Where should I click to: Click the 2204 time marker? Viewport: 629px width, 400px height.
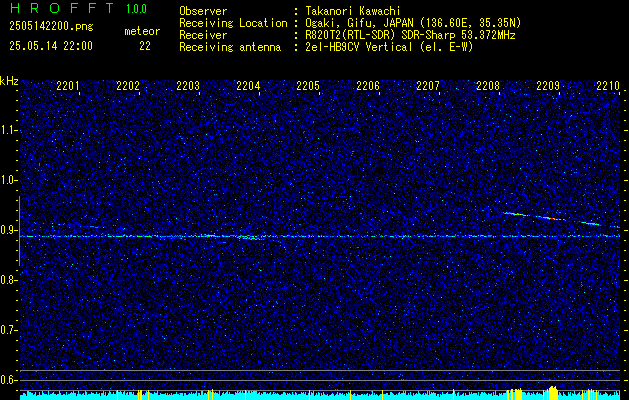coord(248,85)
